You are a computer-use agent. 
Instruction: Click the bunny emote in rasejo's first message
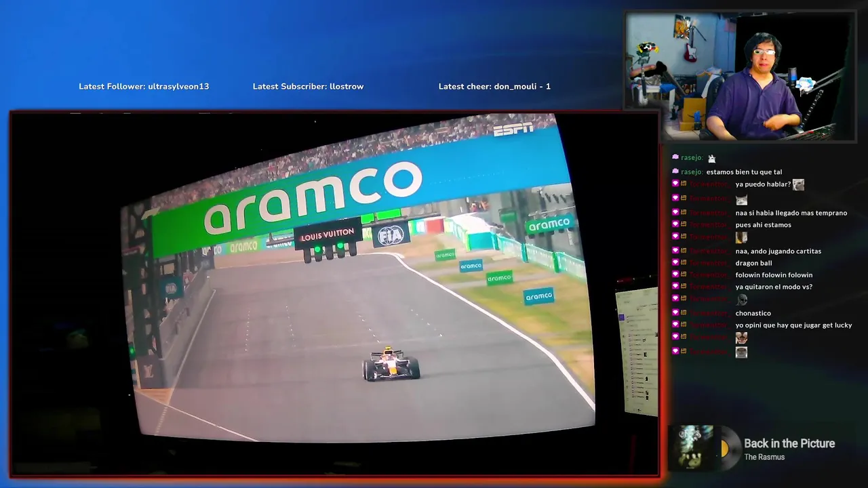(x=711, y=159)
